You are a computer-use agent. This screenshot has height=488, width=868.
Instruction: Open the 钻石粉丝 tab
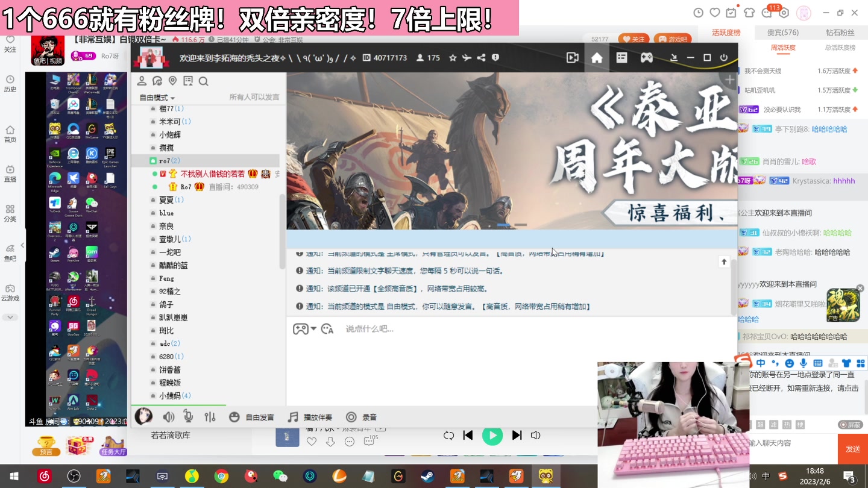click(x=839, y=33)
